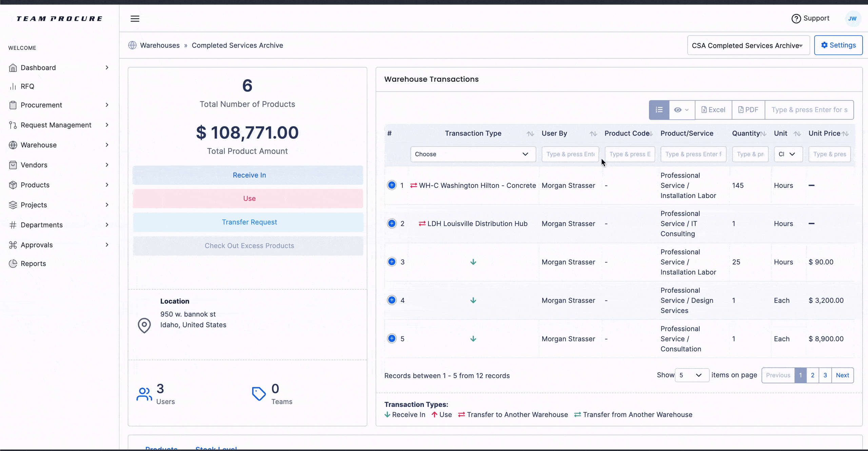This screenshot has height=451, width=868.
Task: Click the RFQ bar chart icon
Action: (13, 86)
